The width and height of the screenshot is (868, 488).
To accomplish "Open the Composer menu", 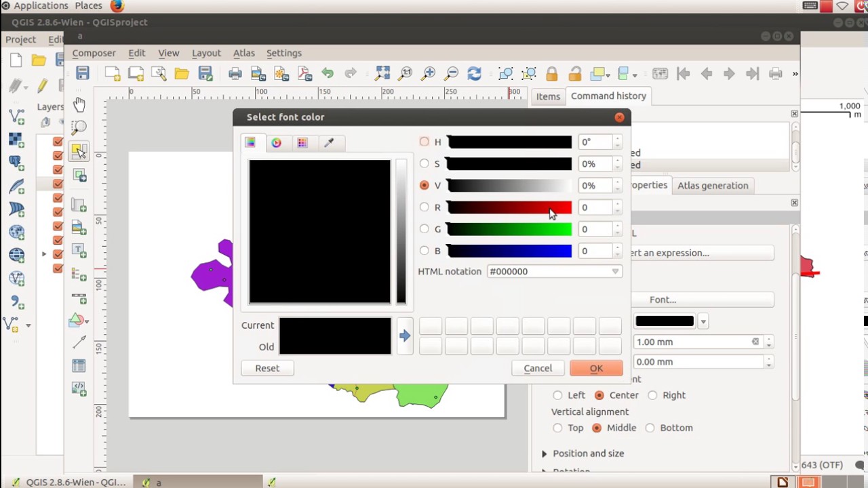I will (x=94, y=53).
